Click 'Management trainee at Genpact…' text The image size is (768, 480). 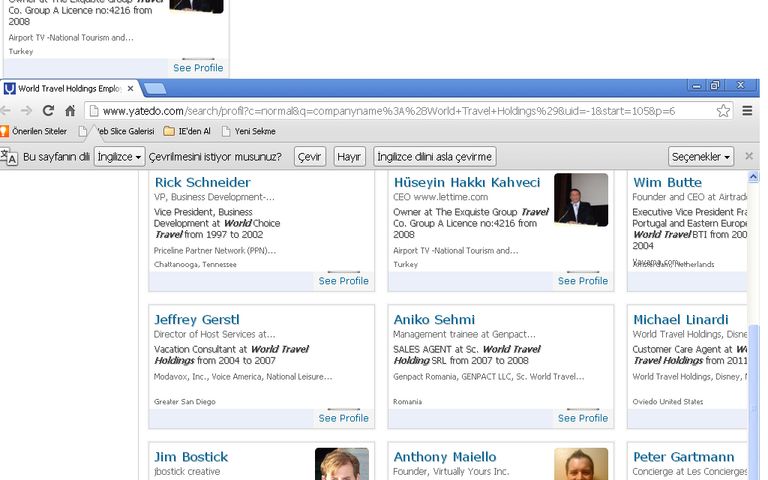click(x=464, y=334)
